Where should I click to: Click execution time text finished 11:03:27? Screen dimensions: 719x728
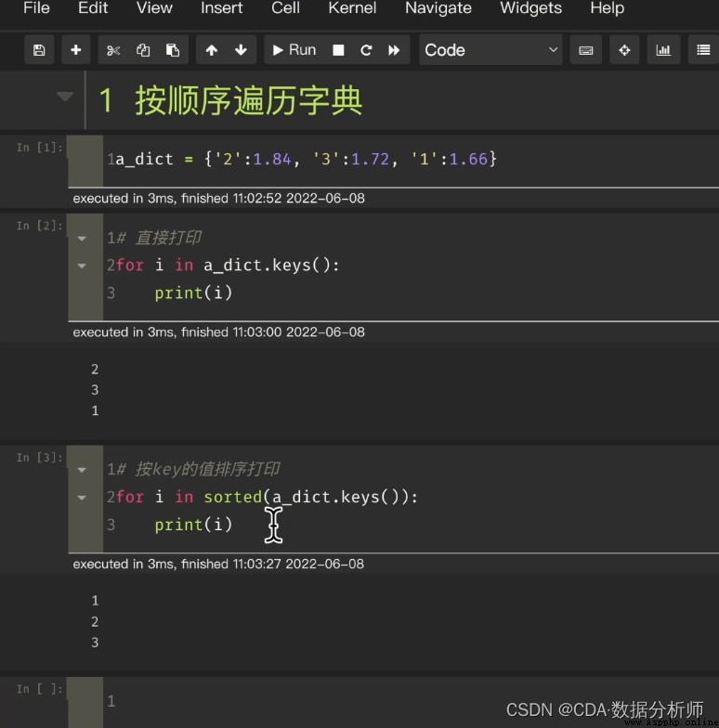[x=218, y=565]
